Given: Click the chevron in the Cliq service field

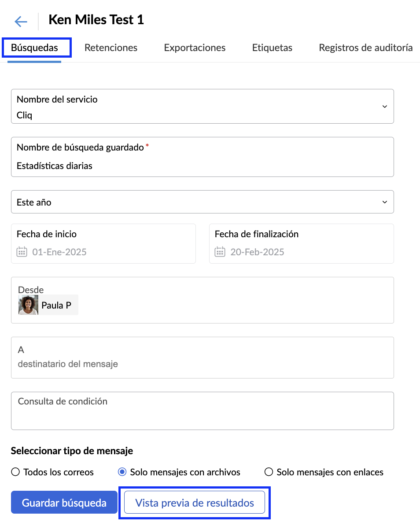Looking at the screenshot, I should pos(385,107).
